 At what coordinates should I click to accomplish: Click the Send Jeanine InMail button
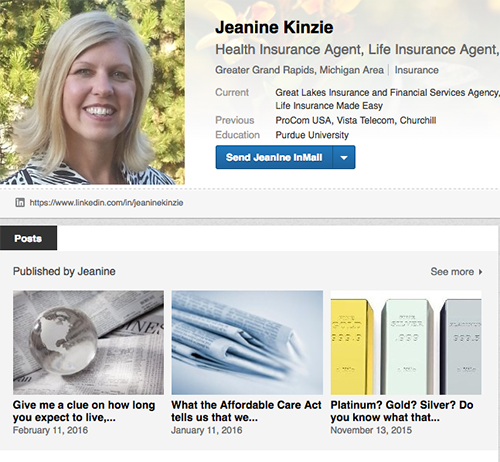coord(274,157)
